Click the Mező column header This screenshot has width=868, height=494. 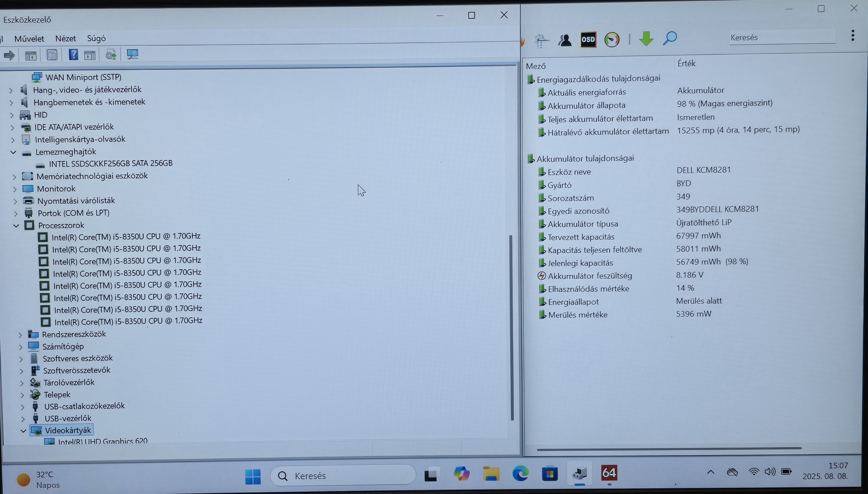point(536,66)
